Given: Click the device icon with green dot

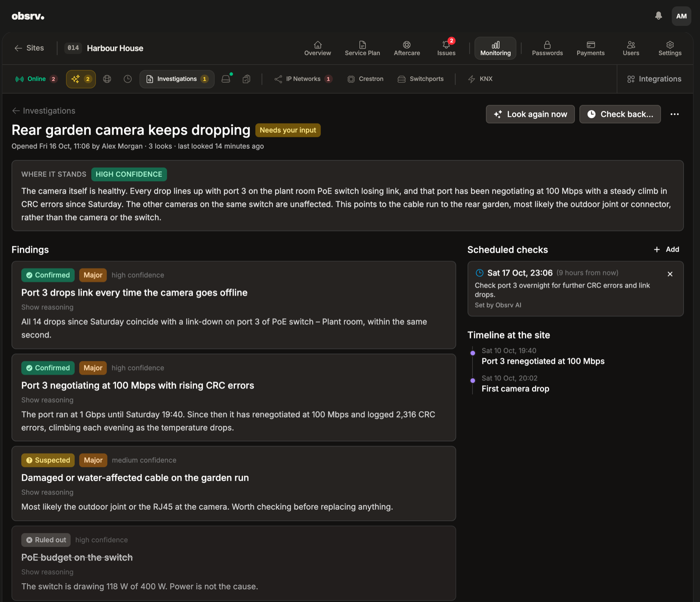Looking at the screenshot, I should click(227, 79).
